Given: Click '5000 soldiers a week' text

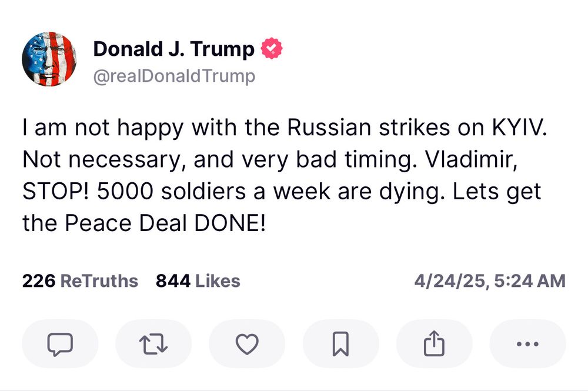Looking at the screenshot, I should (x=214, y=191).
